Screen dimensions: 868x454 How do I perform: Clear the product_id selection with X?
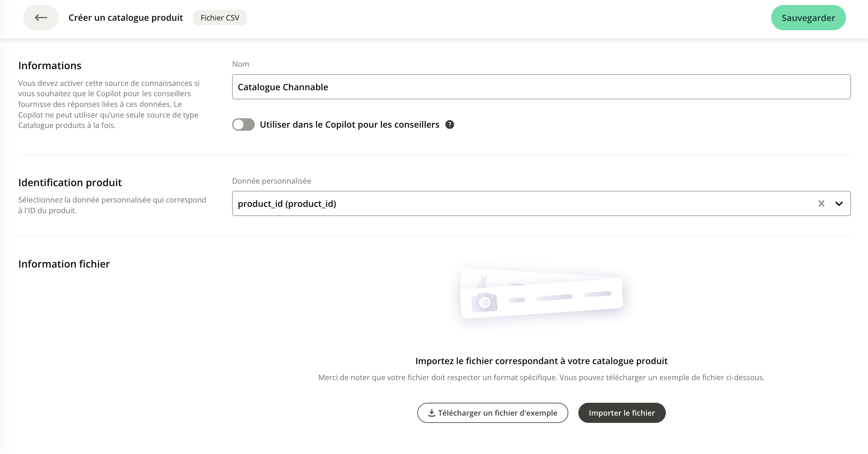coord(821,203)
